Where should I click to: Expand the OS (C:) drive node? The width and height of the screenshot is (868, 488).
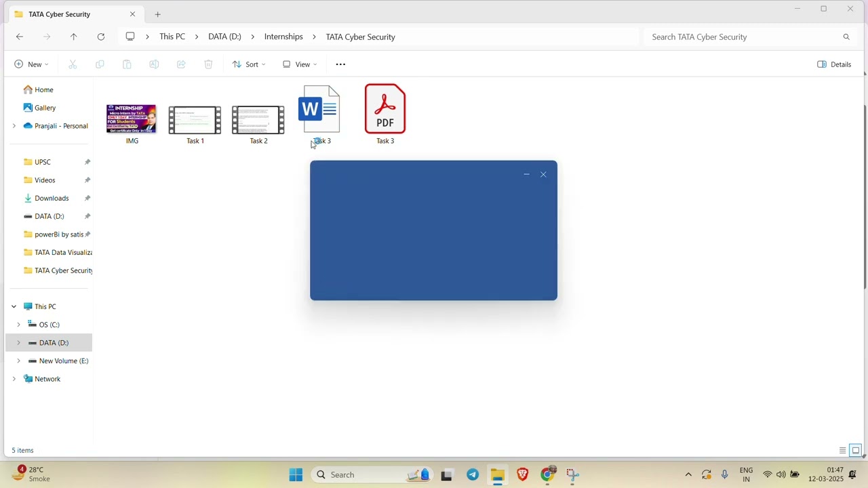18,325
